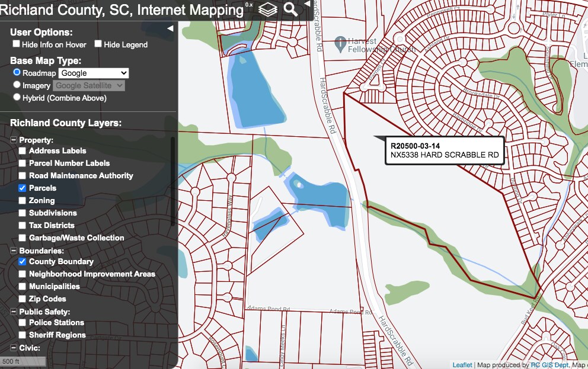This screenshot has height=369, width=588.
Task: Click the R20500-03-14 parcel info popup
Action: click(x=444, y=150)
